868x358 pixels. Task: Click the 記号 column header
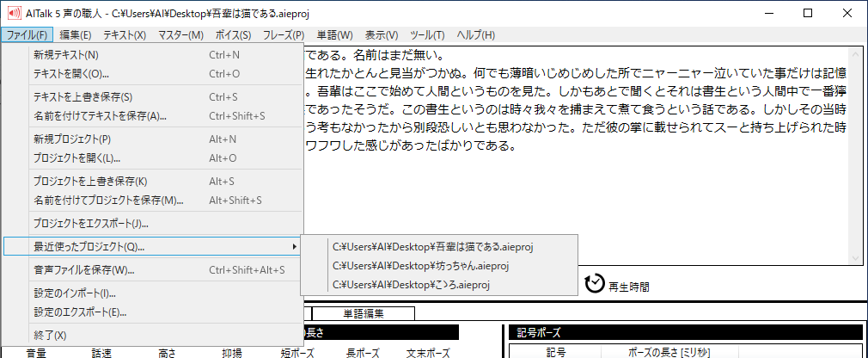pyautogui.click(x=555, y=353)
